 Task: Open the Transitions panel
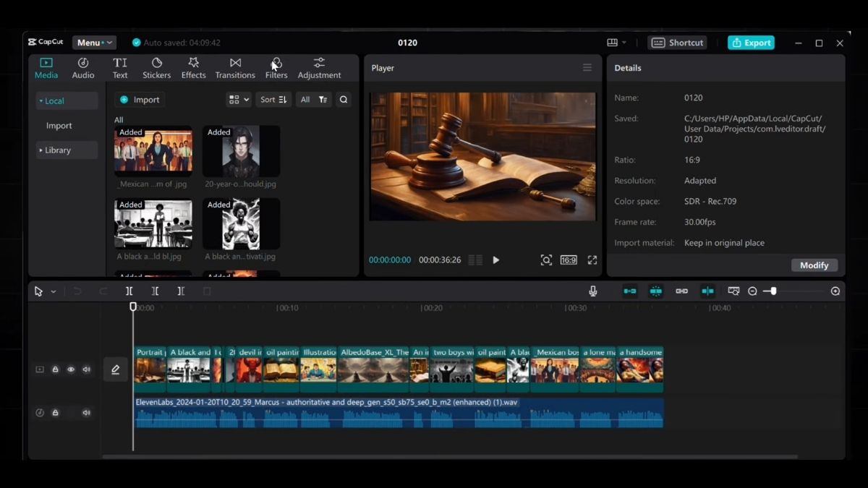[235, 68]
